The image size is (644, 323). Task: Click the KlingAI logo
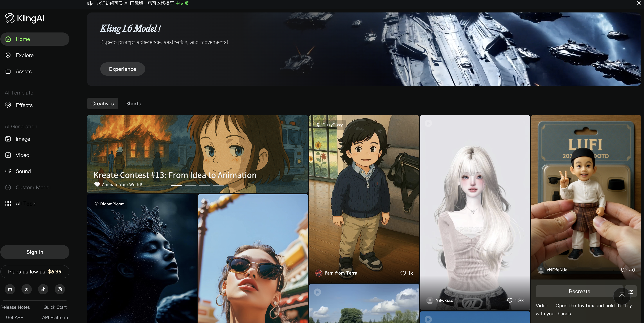coord(24,18)
